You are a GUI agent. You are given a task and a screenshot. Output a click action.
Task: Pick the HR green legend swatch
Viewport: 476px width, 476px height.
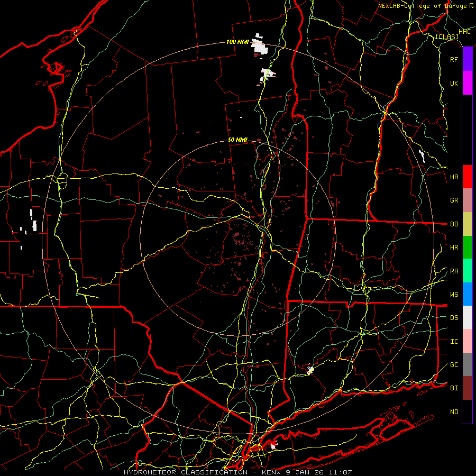(x=467, y=248)
